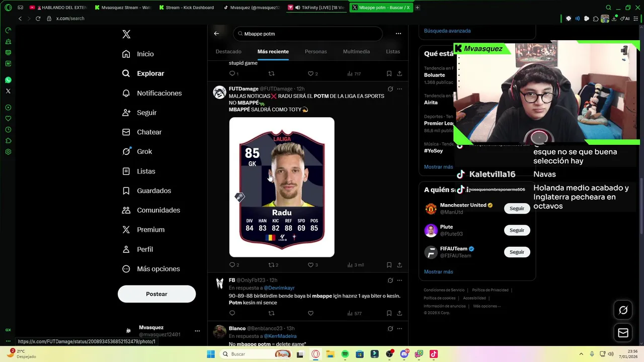The width and height of the screenshot is (644, 362).
Task: Bookmark the FUTDamage tweet
Action: pyautogui.click(x=389, y=265)
